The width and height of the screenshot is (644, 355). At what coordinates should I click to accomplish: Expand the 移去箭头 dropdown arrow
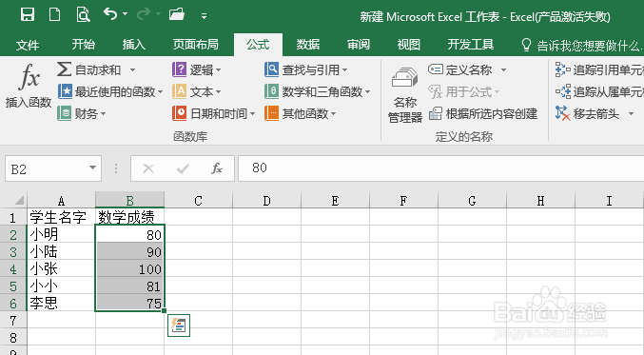pyautogui.click(x=632, y=113)
